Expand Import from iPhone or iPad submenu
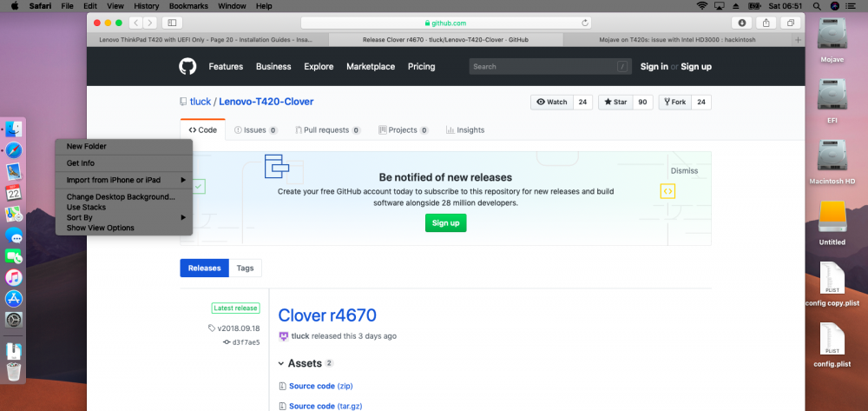 click(124, 180)
